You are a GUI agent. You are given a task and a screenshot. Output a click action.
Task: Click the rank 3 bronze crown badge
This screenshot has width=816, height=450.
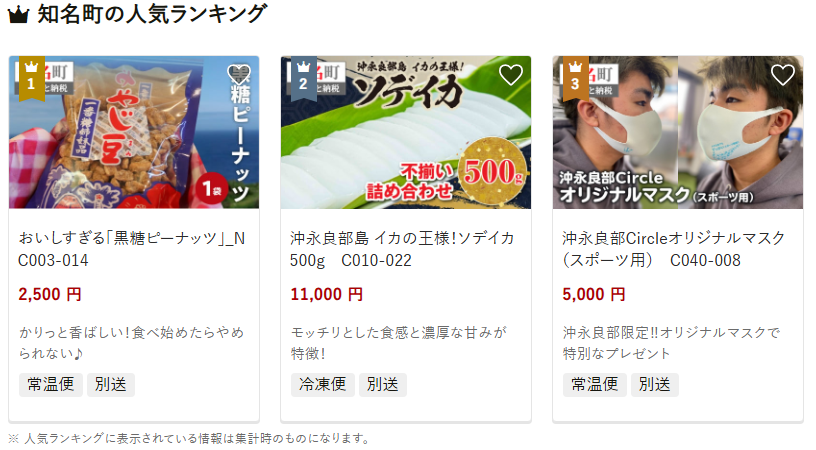pyautogui.click(x=576, y=78)
